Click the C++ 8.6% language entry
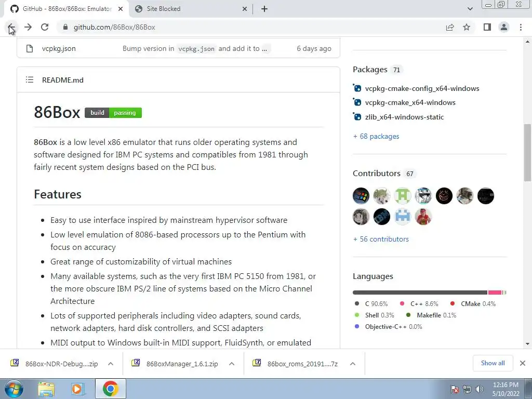Image resolution: width=532 pixels, height=399 pixels. click(419, 303)
